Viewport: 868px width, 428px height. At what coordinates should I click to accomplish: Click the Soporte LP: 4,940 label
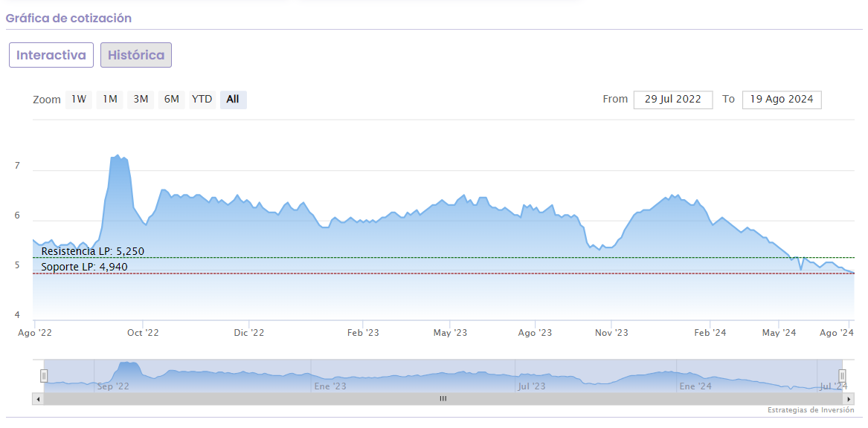pyautogui.click(x=85, y=267)
